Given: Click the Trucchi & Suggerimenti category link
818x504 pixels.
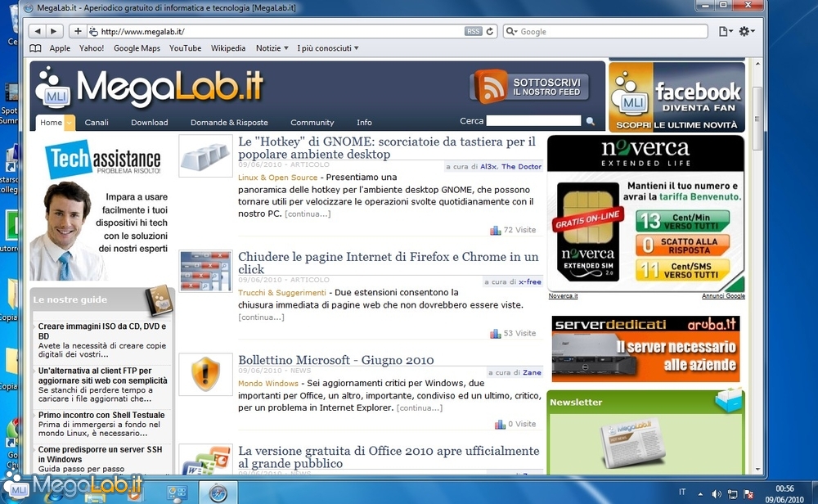Looking at the screenshot, I should coord(281,293).
